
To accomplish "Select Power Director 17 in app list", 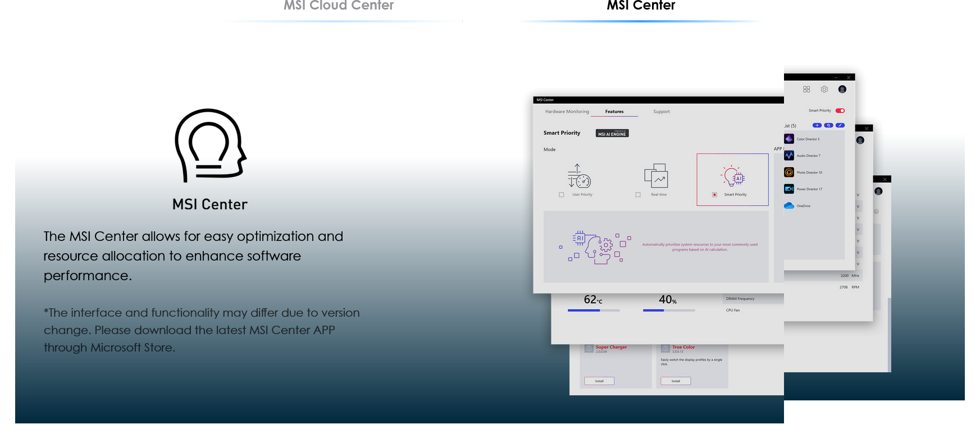I will coord(809,189).
